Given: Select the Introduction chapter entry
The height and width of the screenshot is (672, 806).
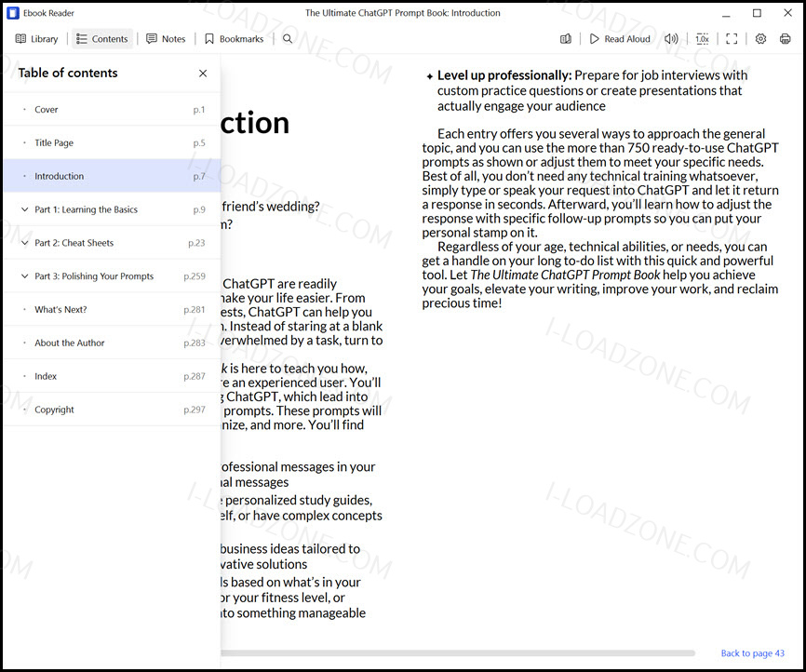Looking at the screenshot, I should click(x=112, y=176).
